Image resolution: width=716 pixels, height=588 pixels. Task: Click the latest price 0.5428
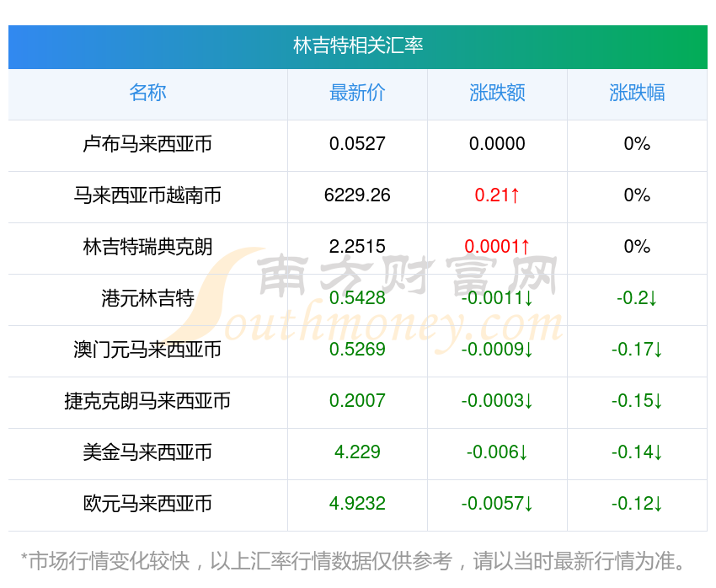pyautogui.click(x=357, y=298)
